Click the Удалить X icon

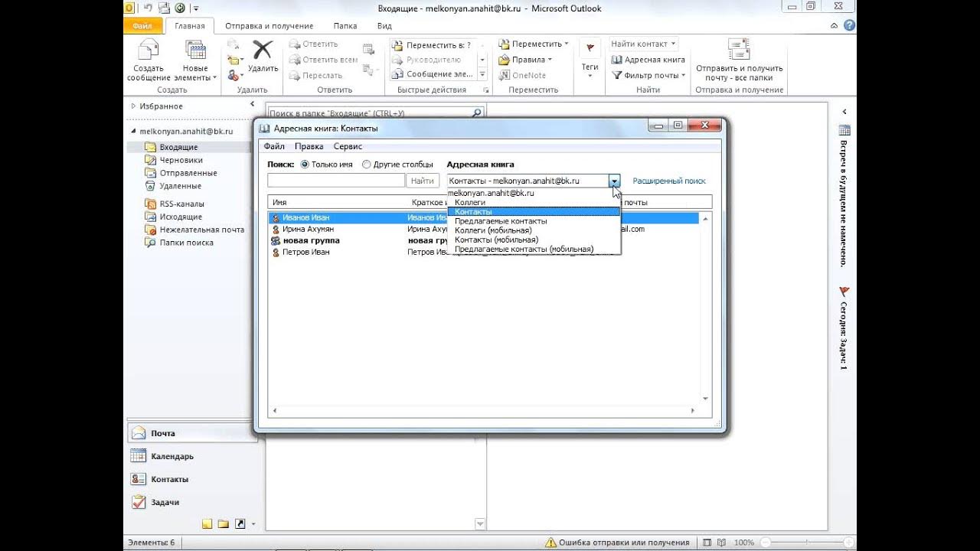click(263, 51)
